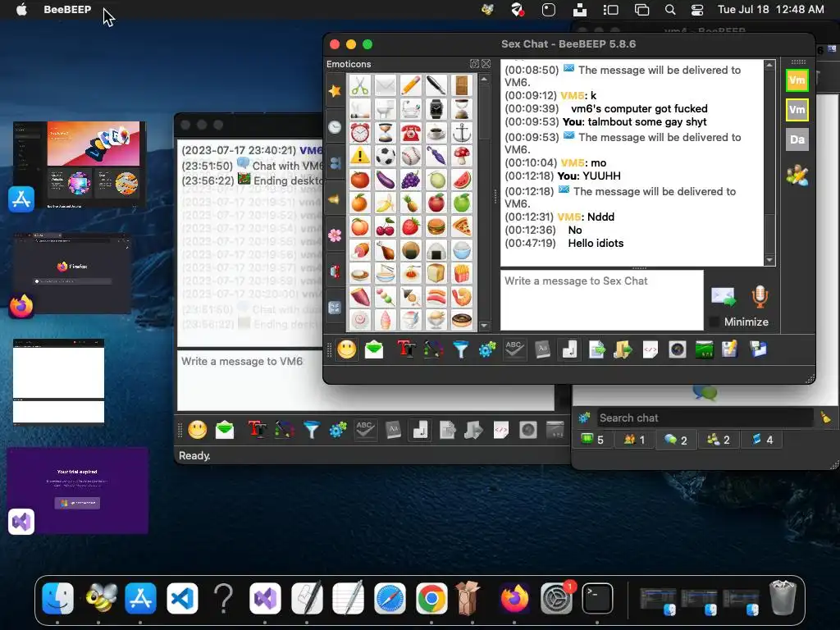Viewport: 840px width, 630px height.
Task: Open the Apple menu
Action: click(x=21, y=10)
